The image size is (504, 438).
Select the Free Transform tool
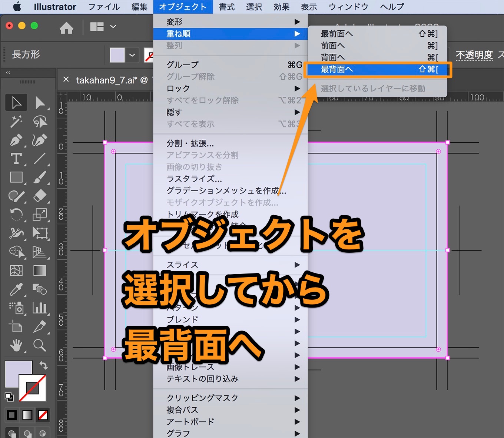(x=40, y=233)
